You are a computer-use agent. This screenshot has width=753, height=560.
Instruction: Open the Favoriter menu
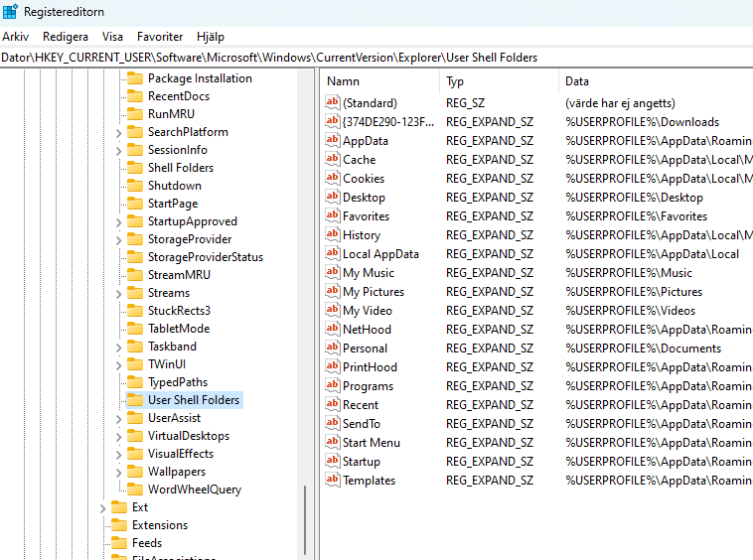160,37
